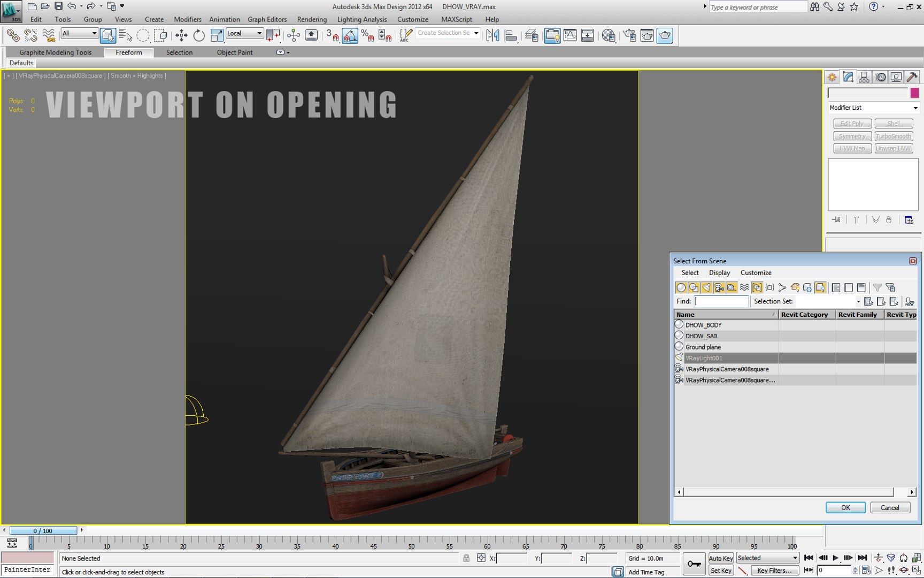
Task: Click the Unlink Selection tool
Action: click(30, 35)
